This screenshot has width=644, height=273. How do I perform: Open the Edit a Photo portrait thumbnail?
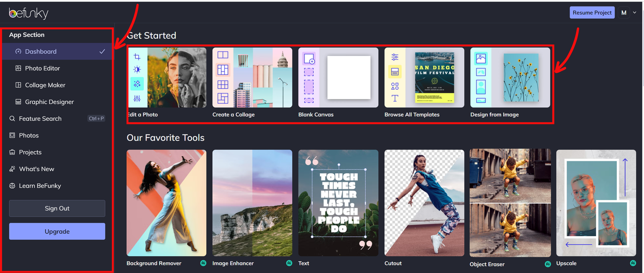coord(177,77)
